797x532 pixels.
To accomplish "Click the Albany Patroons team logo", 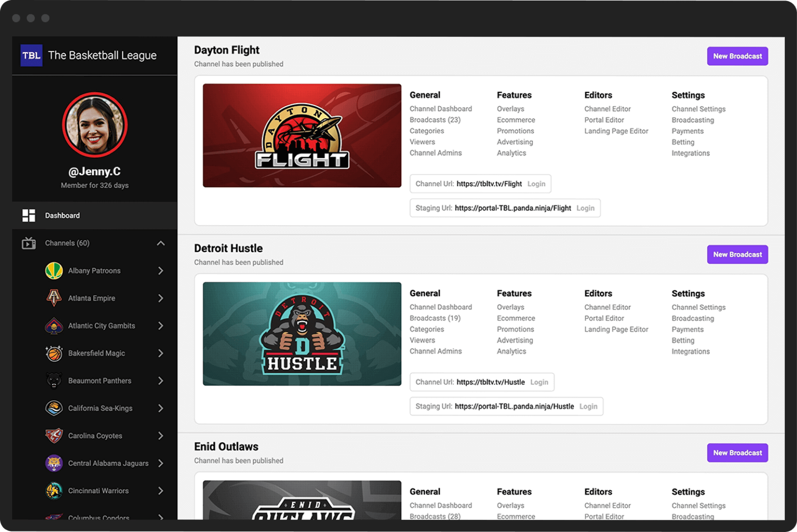I will (54, 271).
